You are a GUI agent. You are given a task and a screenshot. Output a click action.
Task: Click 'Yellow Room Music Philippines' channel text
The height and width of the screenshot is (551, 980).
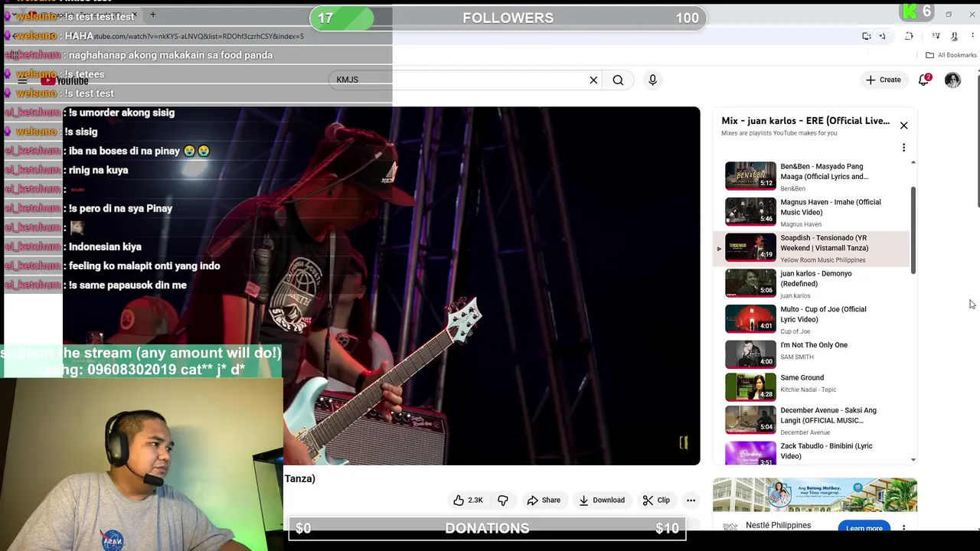[x=822, y=260]
